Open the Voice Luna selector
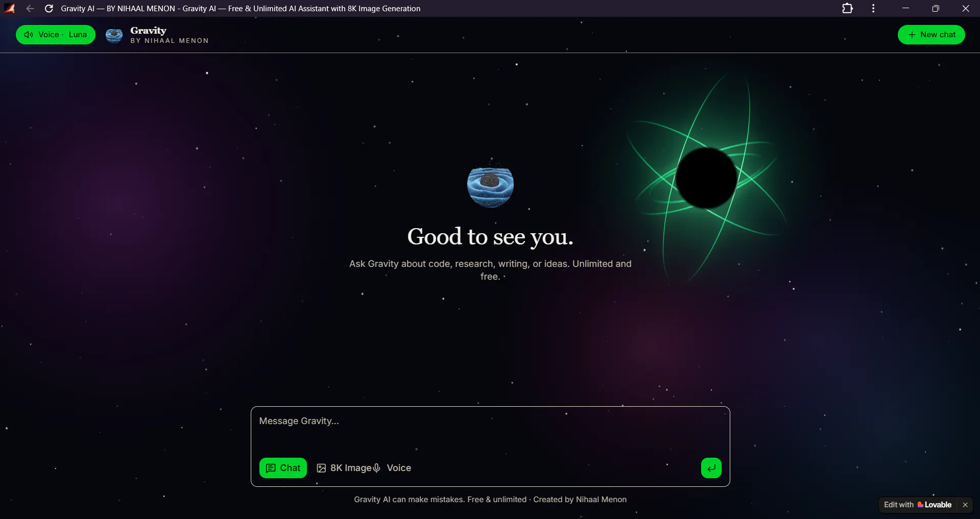 click(56, 35)
